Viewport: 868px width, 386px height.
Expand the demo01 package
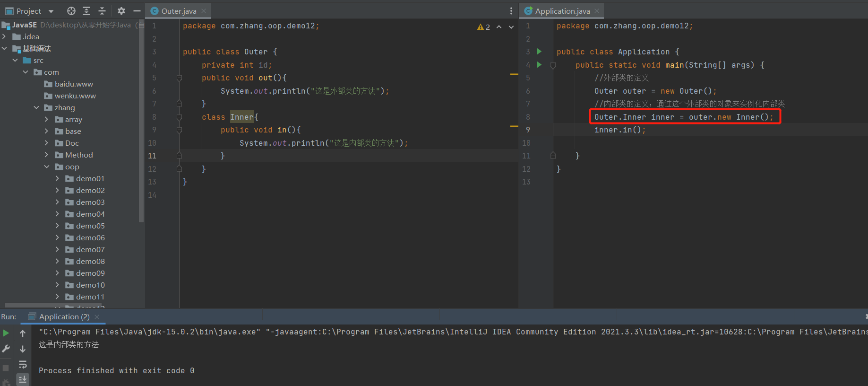(58, 178)
